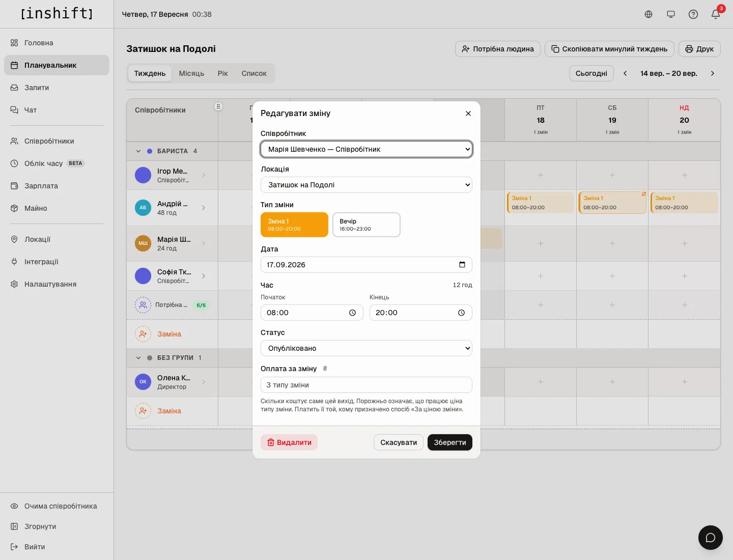Viewport: 733px width, 560px height.
Task: Collapse the БАРИСТА group
Action: point(138,151)
